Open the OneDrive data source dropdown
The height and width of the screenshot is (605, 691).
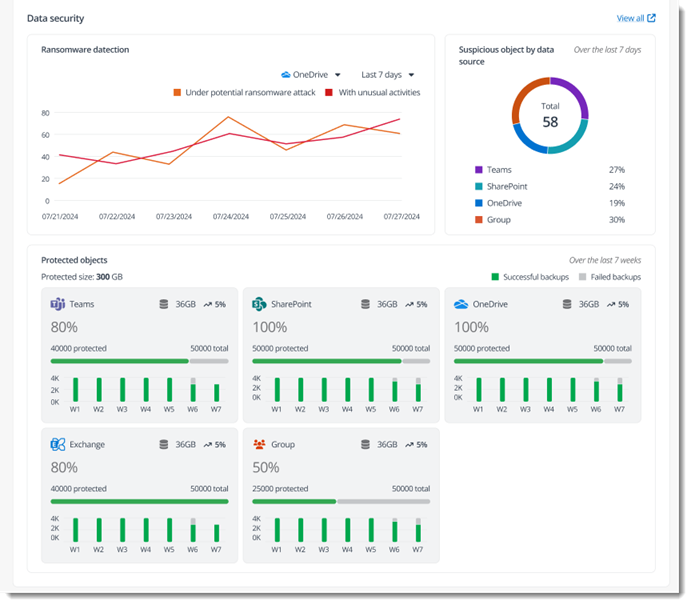tap(311, 74)
